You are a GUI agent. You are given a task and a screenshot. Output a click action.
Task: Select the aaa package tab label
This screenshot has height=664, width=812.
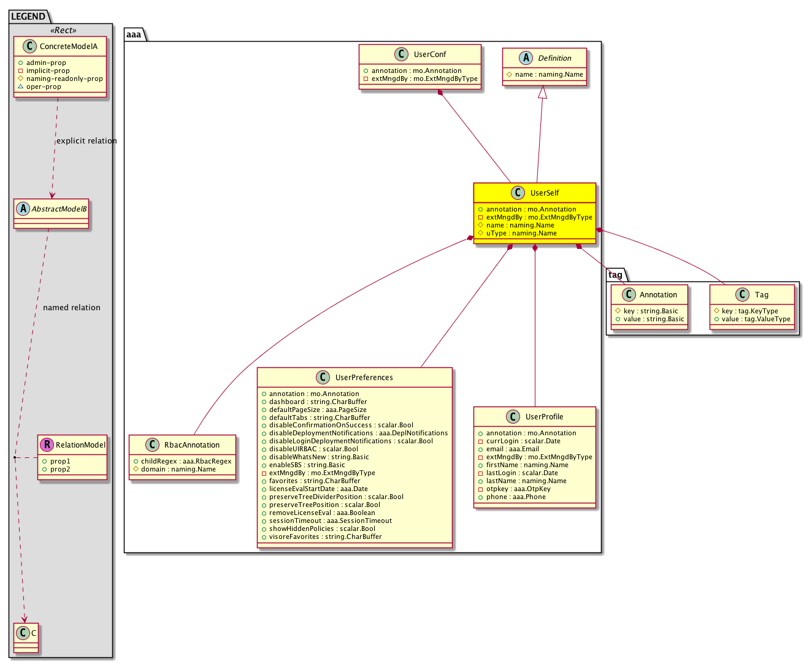tap(134, 35)
